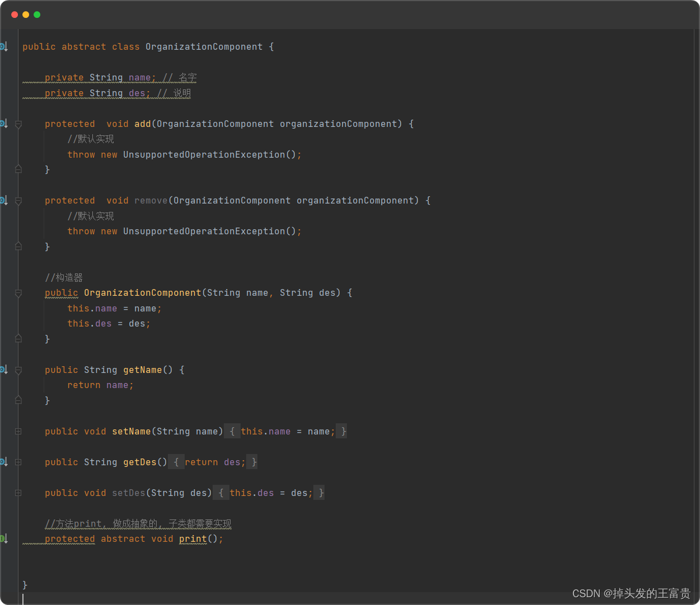Click the overridden-class gutter icon beside OrganizationComponent declaration
The image size is (700, 605).
[x=4, y=46]
